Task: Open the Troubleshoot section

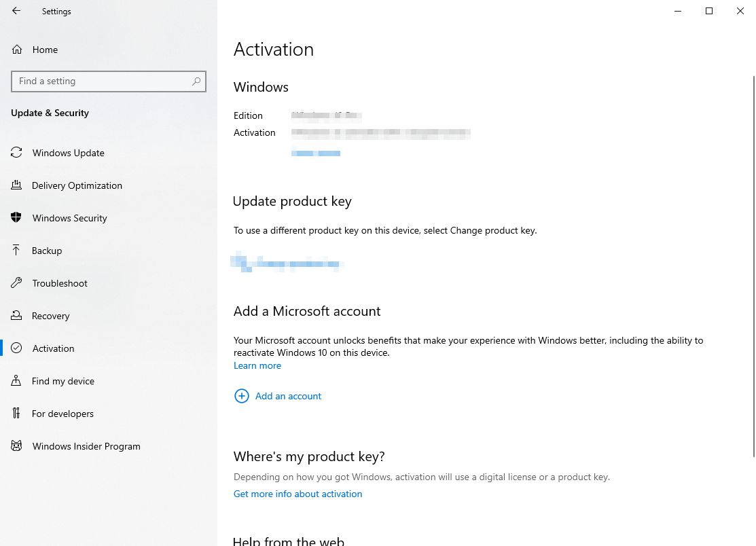Action: click(16, 283)
